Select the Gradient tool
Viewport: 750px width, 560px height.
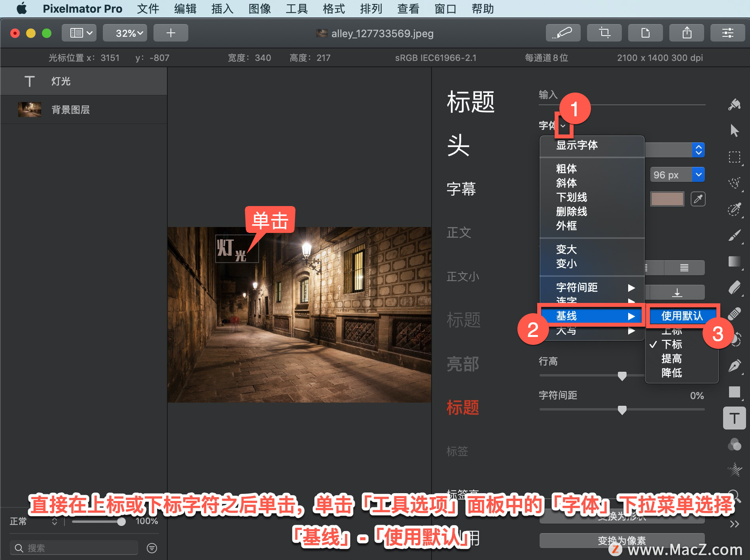735,261
